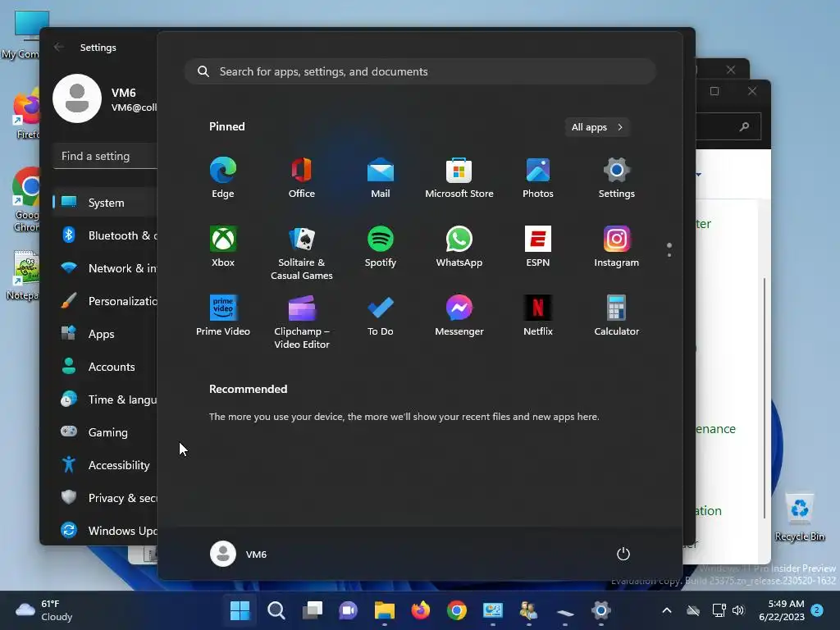
Task: Open Settings from pinned apps grid
Action: [617, 178]
